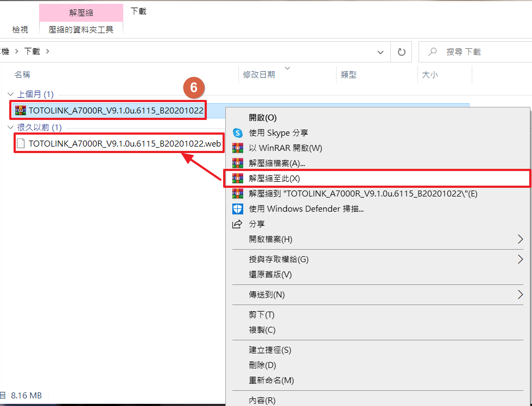This screenshot has width=532, height=406.
Task: Click WinRAR icon beside 解壓縮到 folder entry
Action: [238, 194]
